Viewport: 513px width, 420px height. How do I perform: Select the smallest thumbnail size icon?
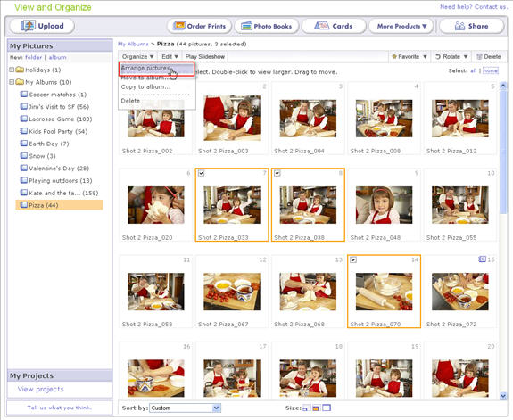coord(306,408)
